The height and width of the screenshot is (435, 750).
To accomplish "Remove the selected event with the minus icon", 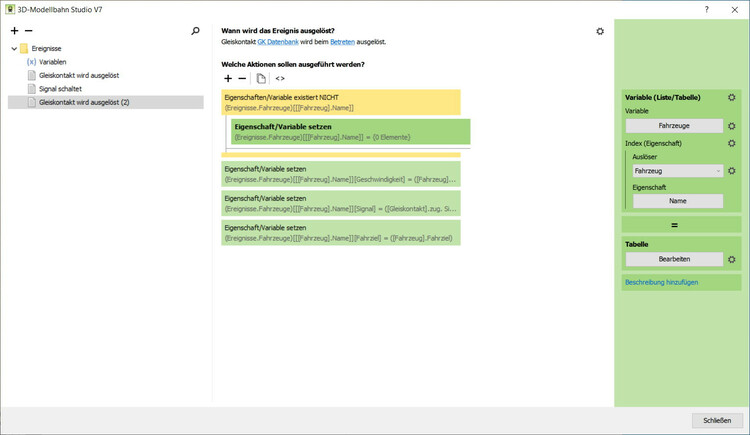I will coord(28,31).
